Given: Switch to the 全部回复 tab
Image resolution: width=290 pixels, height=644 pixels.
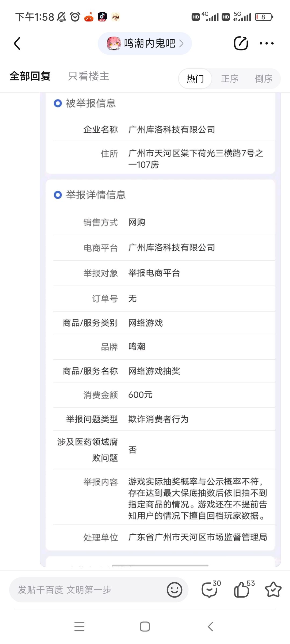Looking at the screenshot, I should [30, 76].
